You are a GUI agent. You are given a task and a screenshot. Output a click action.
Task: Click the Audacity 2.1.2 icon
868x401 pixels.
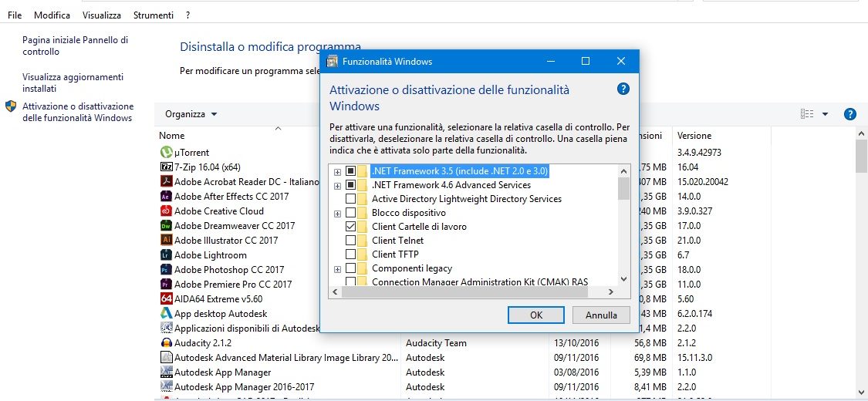click(x=166, y=343)
